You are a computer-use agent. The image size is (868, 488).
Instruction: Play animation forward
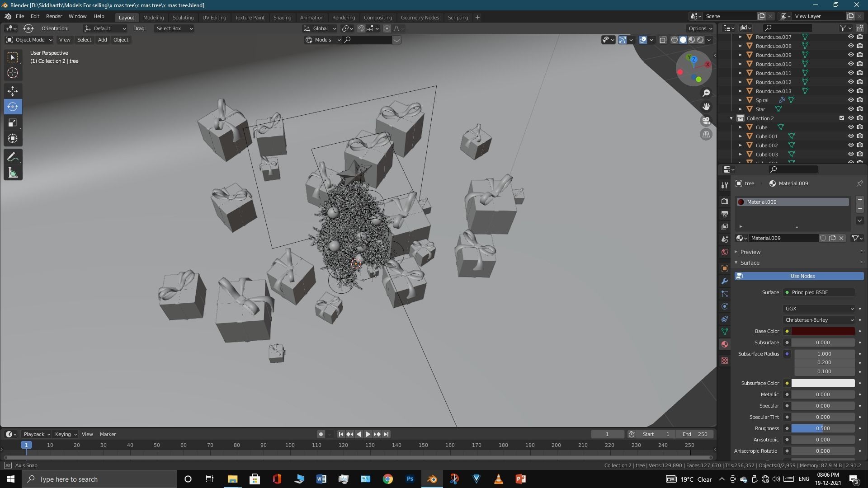[x=368, y=434]
